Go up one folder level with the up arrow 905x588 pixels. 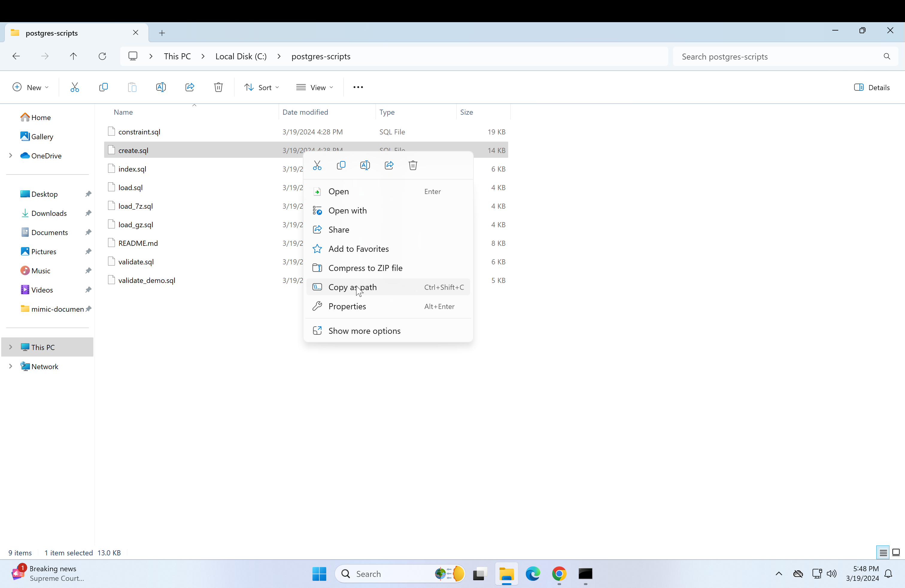point(73,56)
